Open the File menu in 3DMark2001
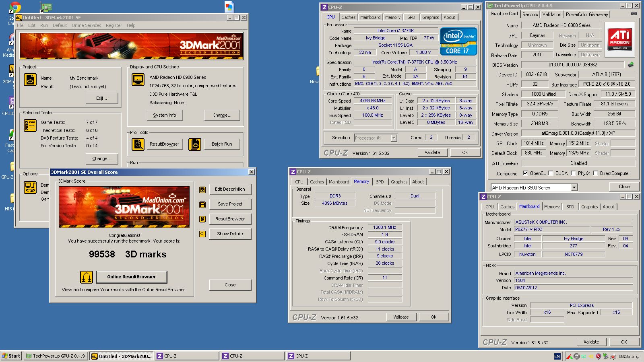This screenshot has height=362, width=644. 20,25
